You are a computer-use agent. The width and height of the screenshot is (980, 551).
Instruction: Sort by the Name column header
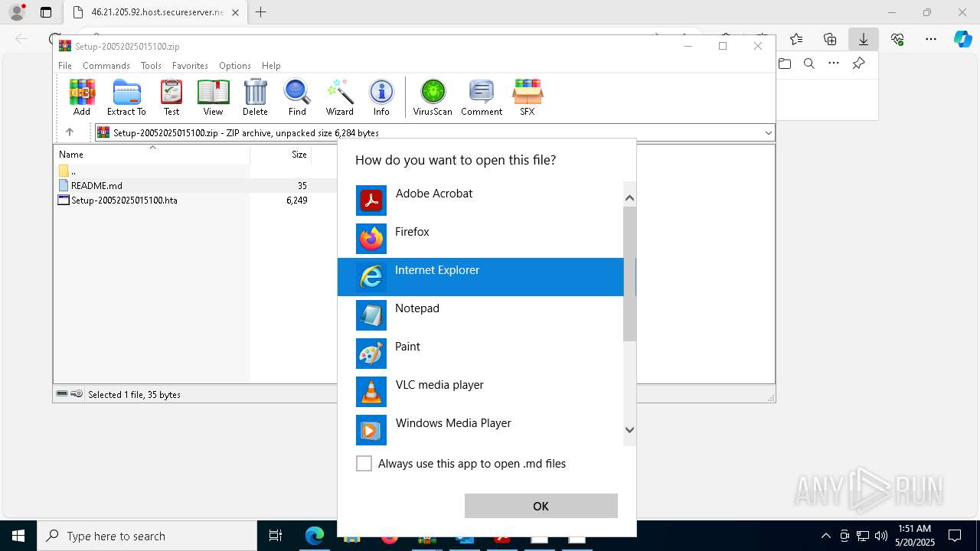tap(152, 154)
